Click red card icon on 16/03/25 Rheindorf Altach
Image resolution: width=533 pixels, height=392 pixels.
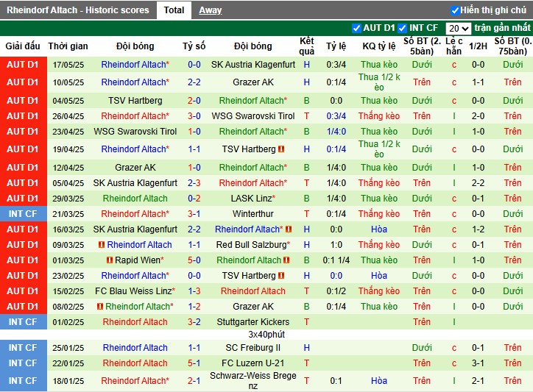click(x=289, y=229)
